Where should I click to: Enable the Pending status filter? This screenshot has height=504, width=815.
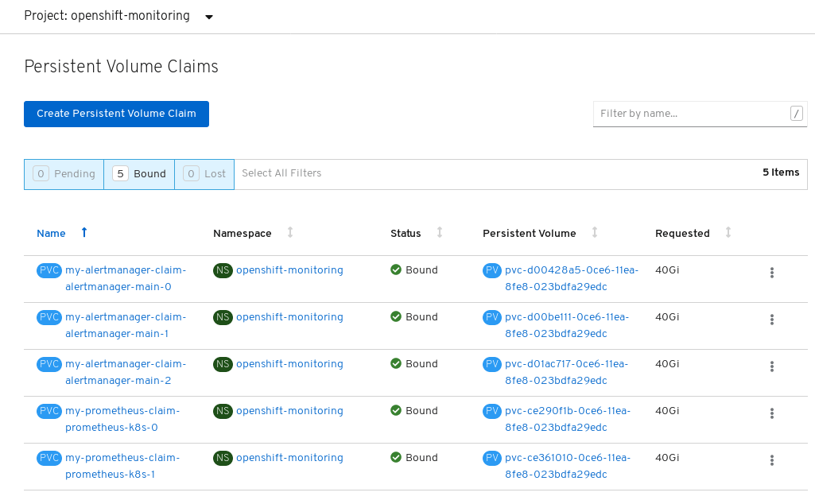(x=64, y=173)
